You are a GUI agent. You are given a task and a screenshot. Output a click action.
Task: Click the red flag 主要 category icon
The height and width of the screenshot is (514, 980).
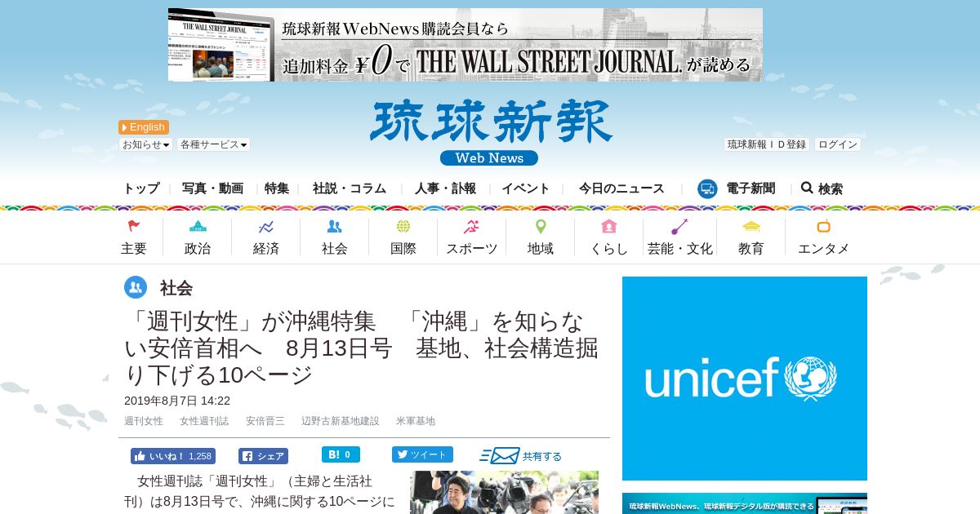(134, 227)
